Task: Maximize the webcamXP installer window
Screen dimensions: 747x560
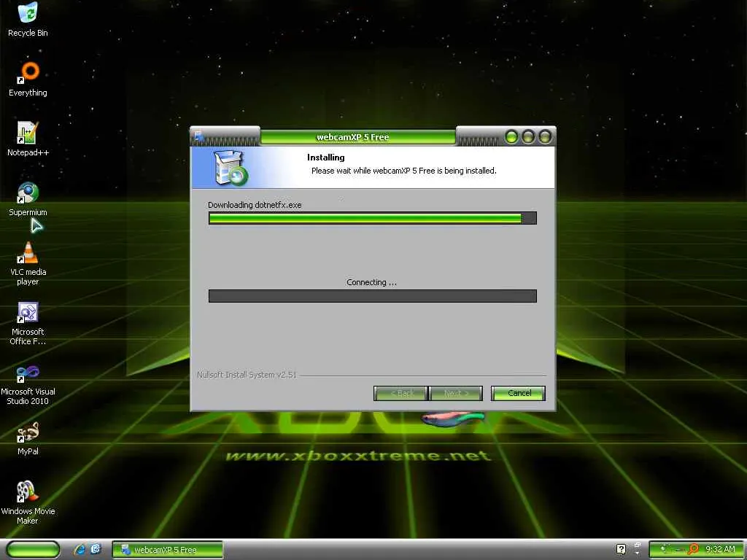Action: 528,137
